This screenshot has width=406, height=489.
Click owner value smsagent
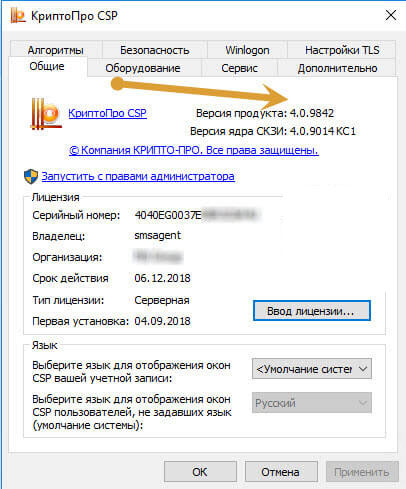click(158, 235)
